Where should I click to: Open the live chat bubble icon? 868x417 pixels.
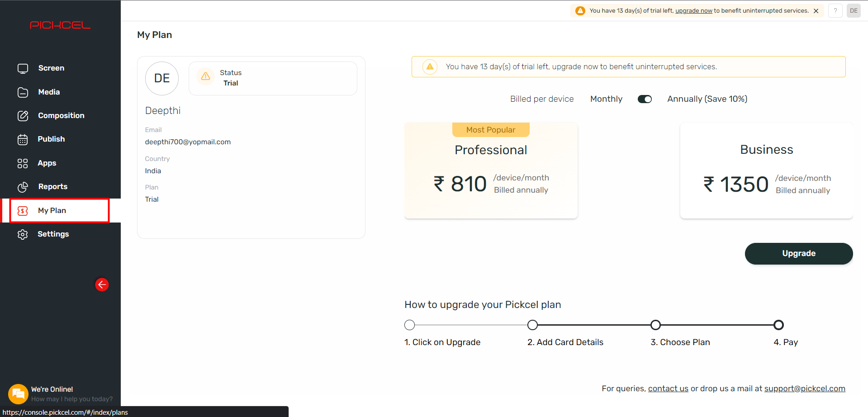18,394
